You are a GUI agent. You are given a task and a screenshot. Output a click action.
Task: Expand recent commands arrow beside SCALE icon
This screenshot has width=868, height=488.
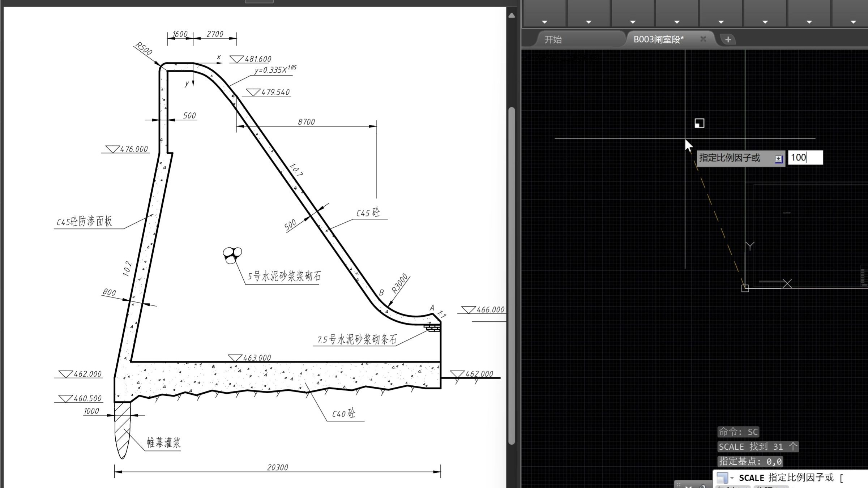point(732,478)
